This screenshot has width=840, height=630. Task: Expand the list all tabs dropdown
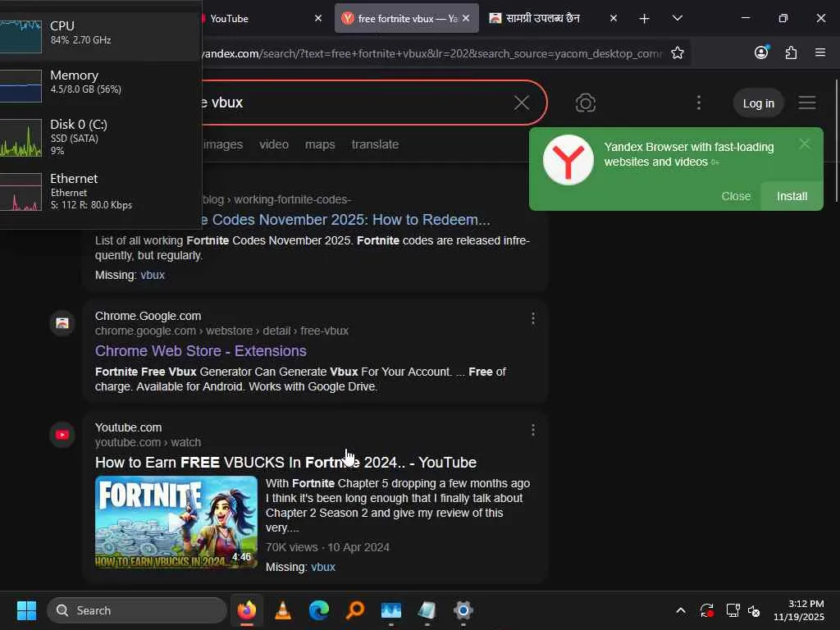click(677, 18)
